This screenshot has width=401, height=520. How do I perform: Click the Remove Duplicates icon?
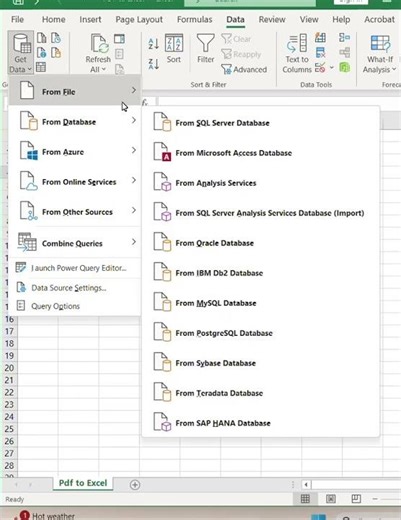coord(320,52)
